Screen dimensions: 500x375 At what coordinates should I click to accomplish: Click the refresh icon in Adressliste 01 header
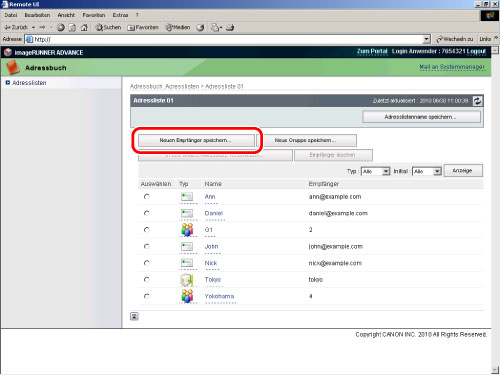(477, 101)
